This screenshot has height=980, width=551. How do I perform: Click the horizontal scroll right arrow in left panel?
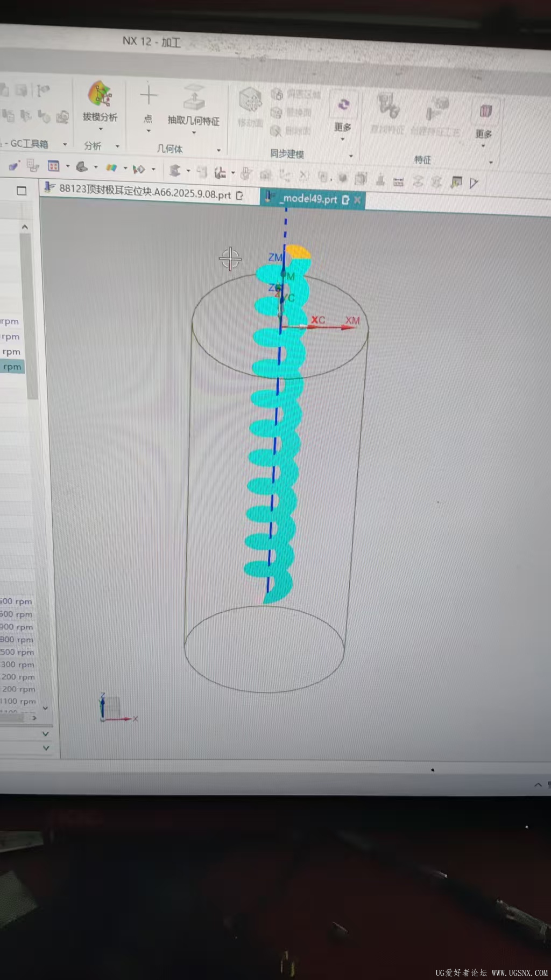click(34, 718)
